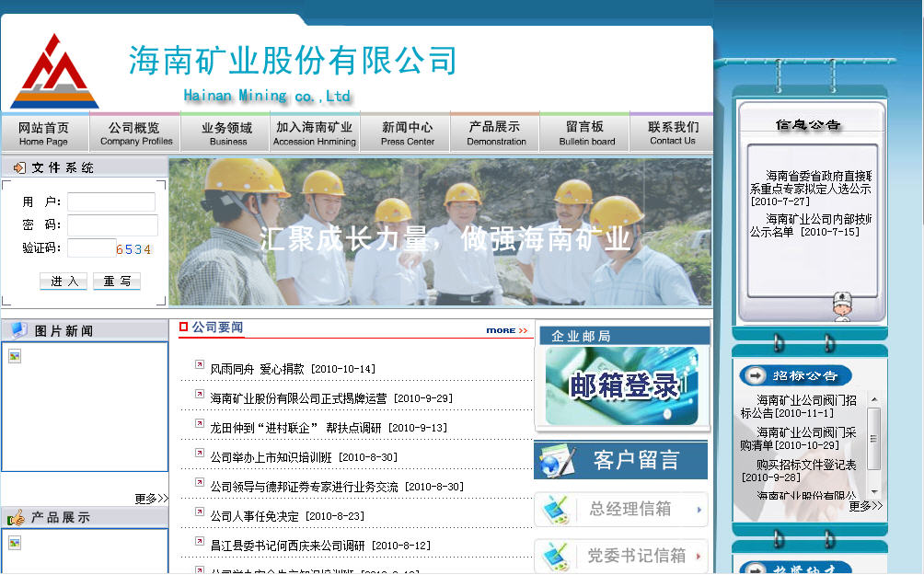
Task: Expand company news with MORE >> link
Action: click(x=507, y=330)
